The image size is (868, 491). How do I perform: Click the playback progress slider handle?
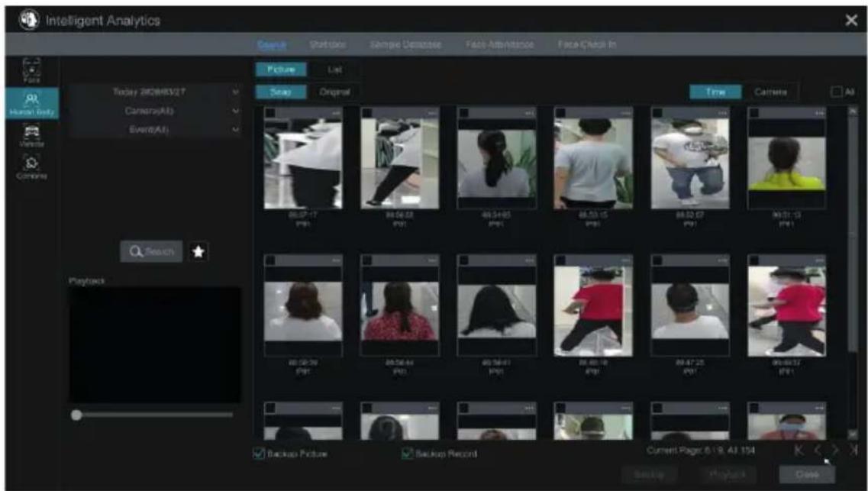coord(76,415)
